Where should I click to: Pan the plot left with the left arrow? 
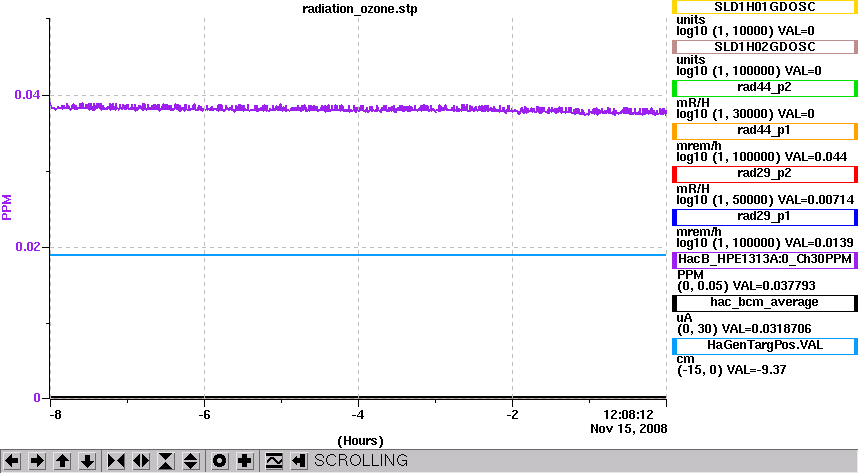[x=12, y=461]
